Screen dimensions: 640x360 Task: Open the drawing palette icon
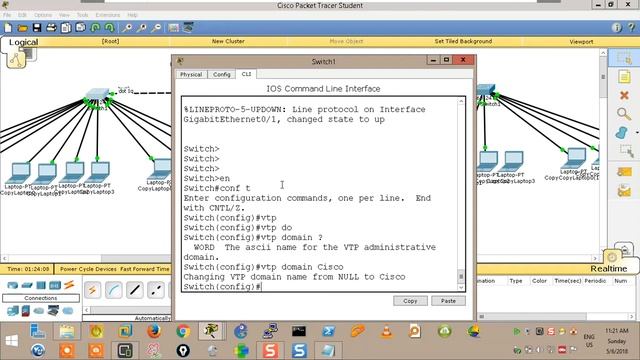tap(173, 28)
